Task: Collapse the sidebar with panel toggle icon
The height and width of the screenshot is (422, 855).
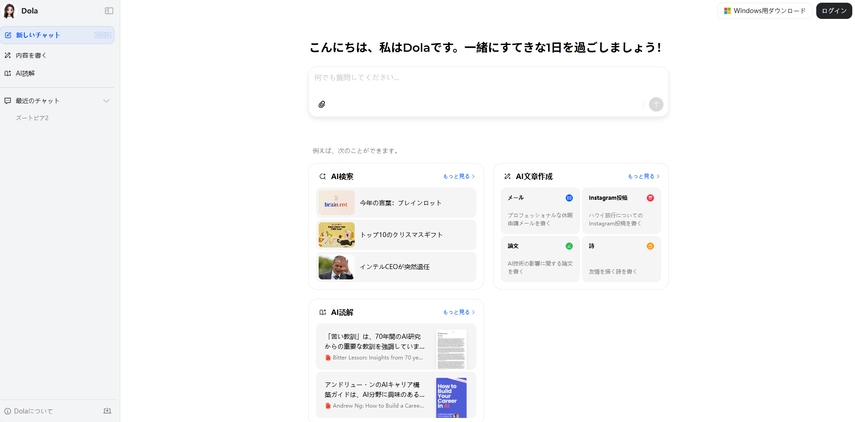Action: click(x=109, y=11)
